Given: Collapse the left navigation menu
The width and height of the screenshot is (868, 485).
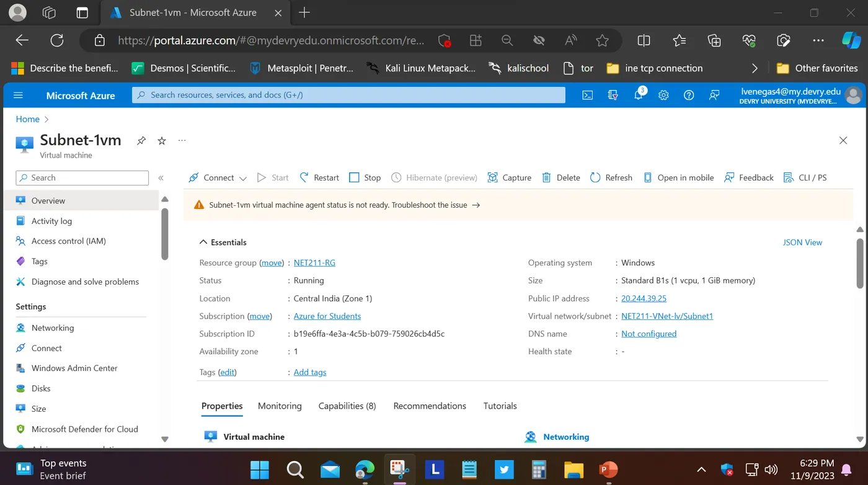Looking at the screenshot, I should coord(161,178).
